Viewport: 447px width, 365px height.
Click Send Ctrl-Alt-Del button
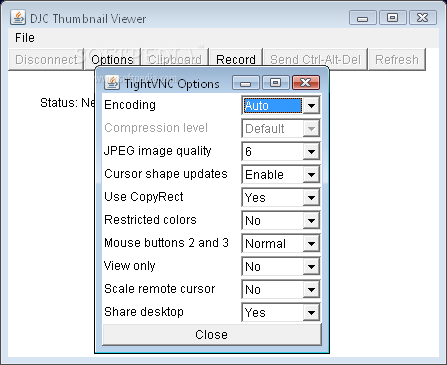click(315, 59)
